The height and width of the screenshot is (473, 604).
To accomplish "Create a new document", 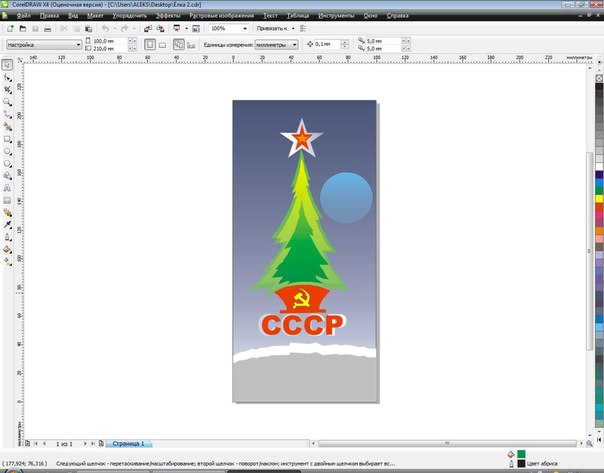I will [x=10, y=29].
